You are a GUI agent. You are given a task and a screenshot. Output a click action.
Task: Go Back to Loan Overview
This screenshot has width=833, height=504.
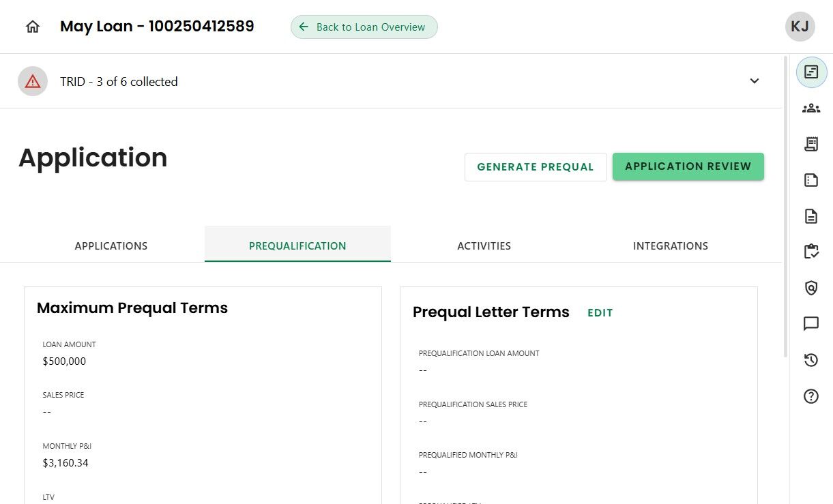point(364,27)
